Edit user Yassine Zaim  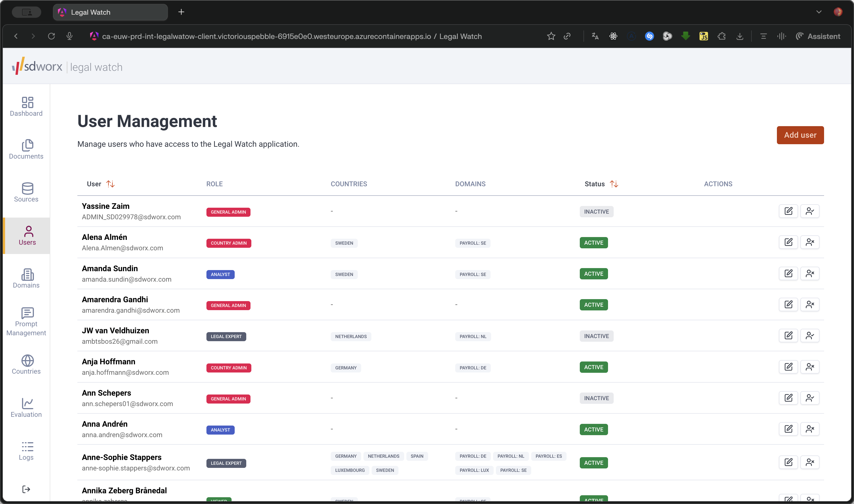coord(788,211)
